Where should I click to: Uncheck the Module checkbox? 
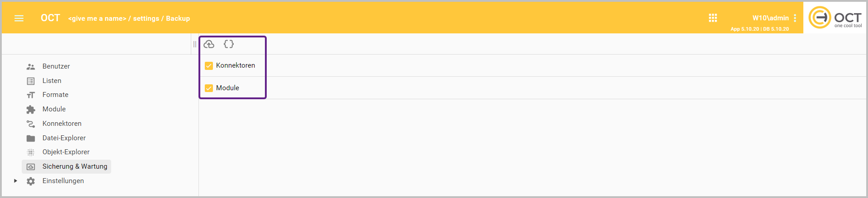click(x=209, y=88)
